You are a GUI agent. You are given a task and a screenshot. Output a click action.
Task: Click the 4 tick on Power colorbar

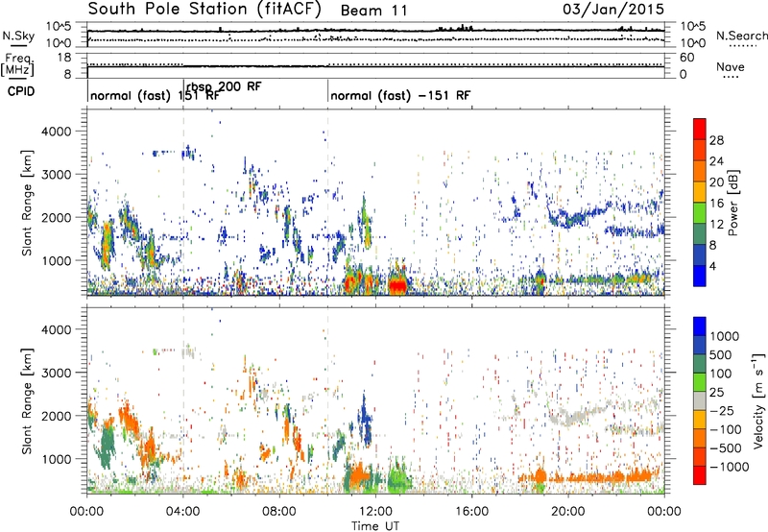[712, 266]
